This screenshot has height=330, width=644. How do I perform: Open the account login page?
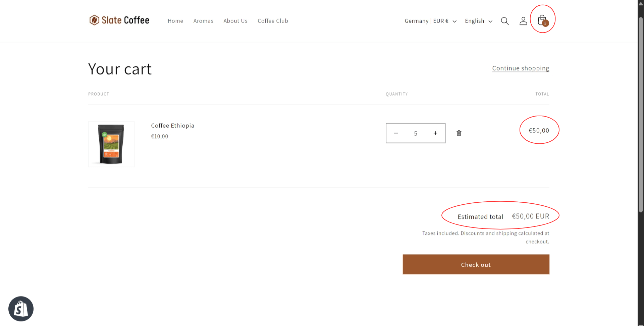tap(523, 21)
